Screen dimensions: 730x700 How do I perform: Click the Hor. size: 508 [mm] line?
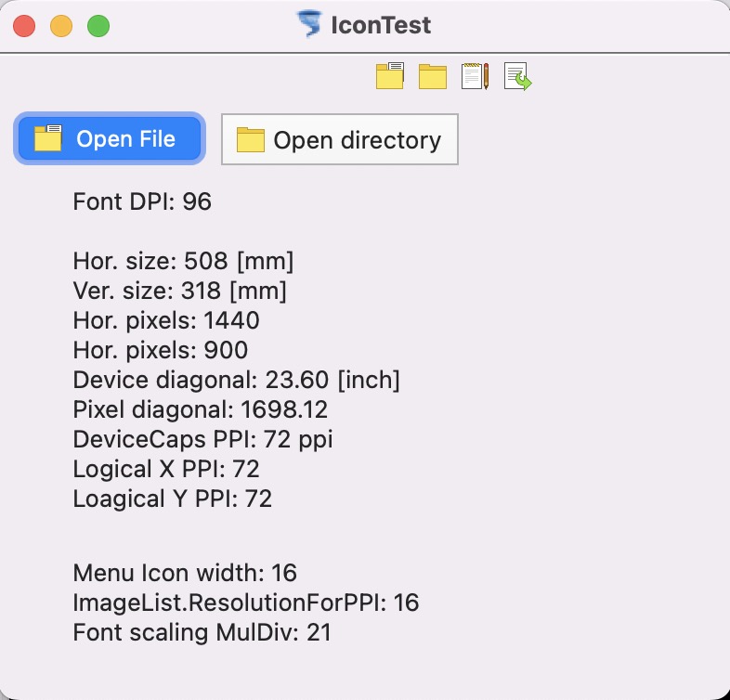point(183,261)
